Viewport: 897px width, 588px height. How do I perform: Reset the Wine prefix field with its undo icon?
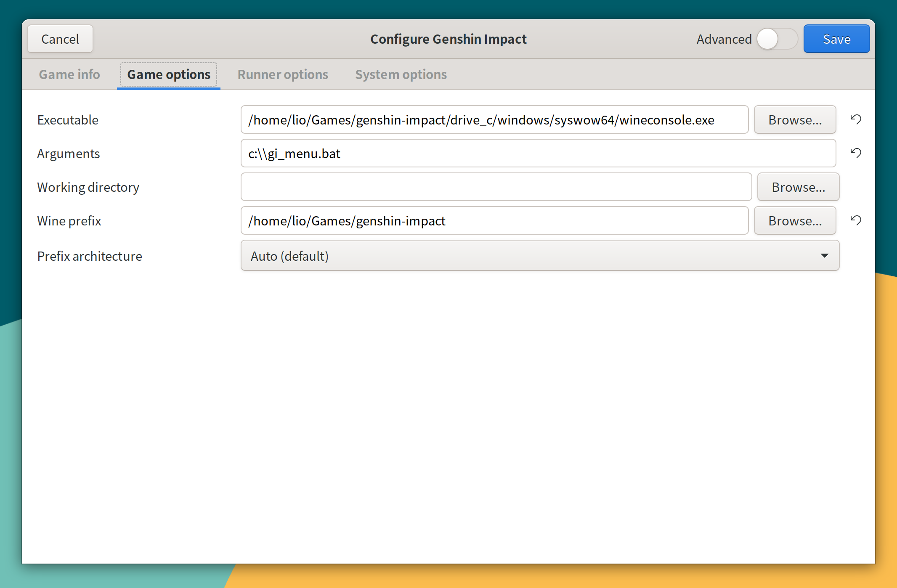pos(856,220)
